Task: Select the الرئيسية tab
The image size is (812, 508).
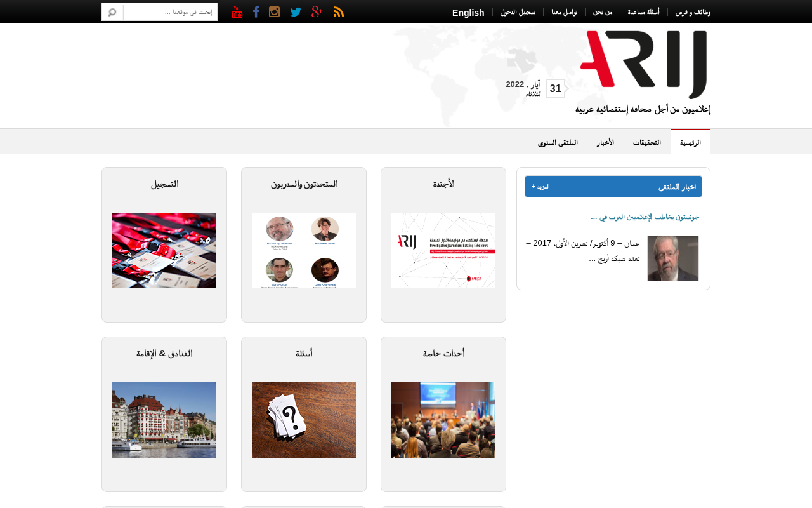Action: (690, 142)
